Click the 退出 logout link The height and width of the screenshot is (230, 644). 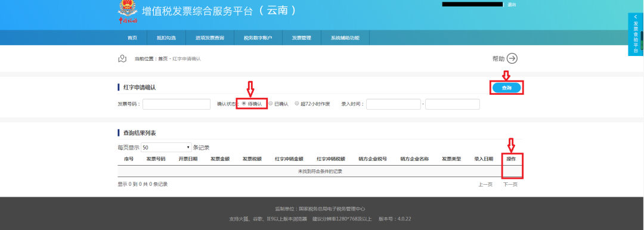pyautogui.click(x=512, y=5)
